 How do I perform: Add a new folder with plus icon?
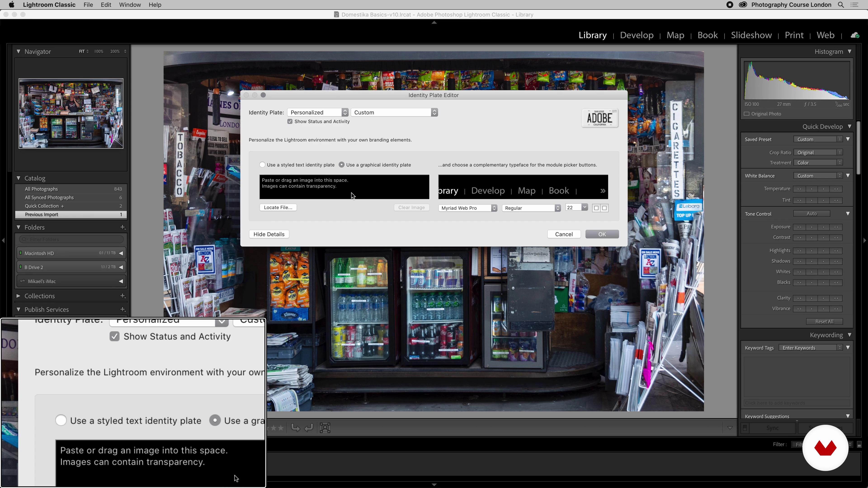pyautogui.click(x=123, y=227)
